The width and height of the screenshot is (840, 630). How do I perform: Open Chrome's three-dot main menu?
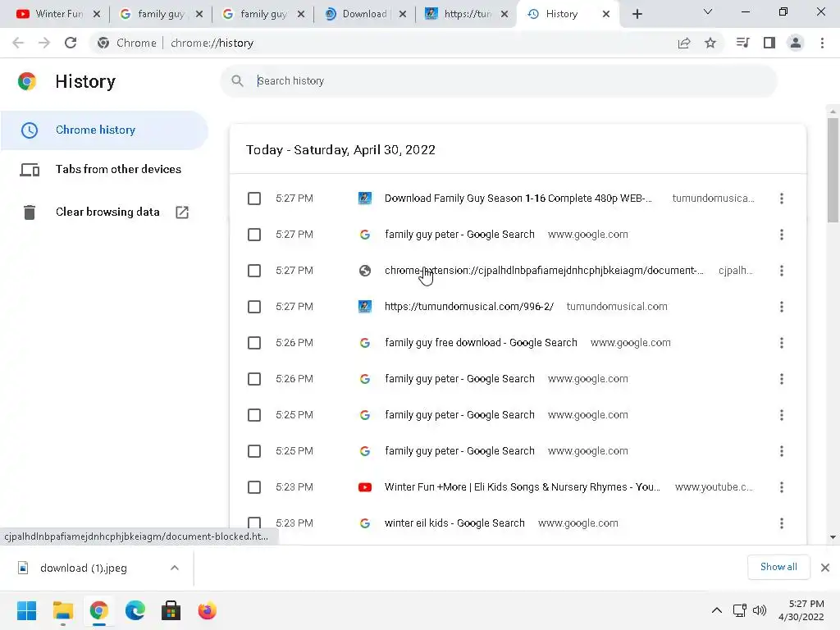(822, 43)
